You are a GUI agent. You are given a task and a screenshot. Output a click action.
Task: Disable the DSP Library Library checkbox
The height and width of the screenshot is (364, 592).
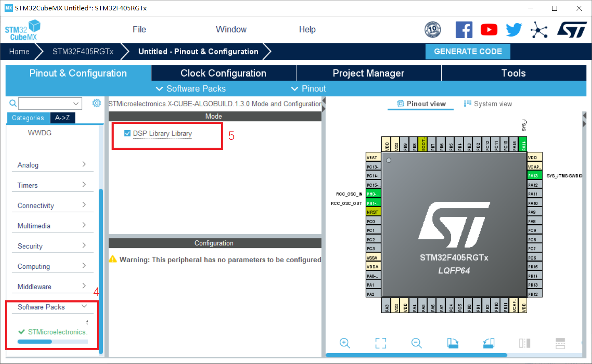point(127,133)
